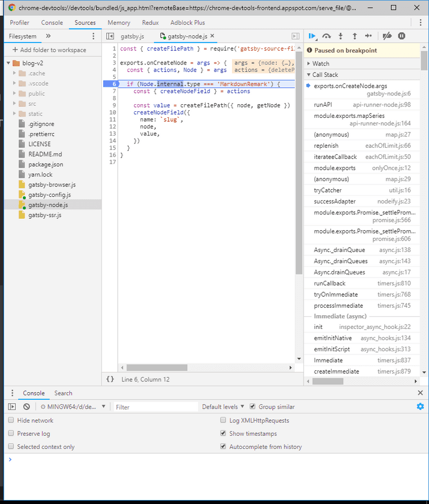Click the console Filter input field
Viewport: 429px width, 504px height.
tap(156, 407)
